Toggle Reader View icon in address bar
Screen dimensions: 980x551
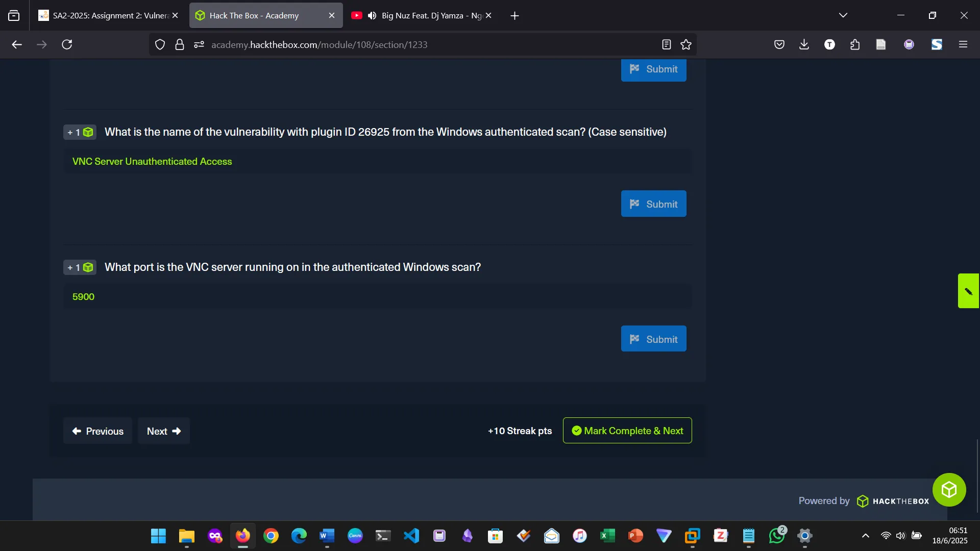pos(666,44)
